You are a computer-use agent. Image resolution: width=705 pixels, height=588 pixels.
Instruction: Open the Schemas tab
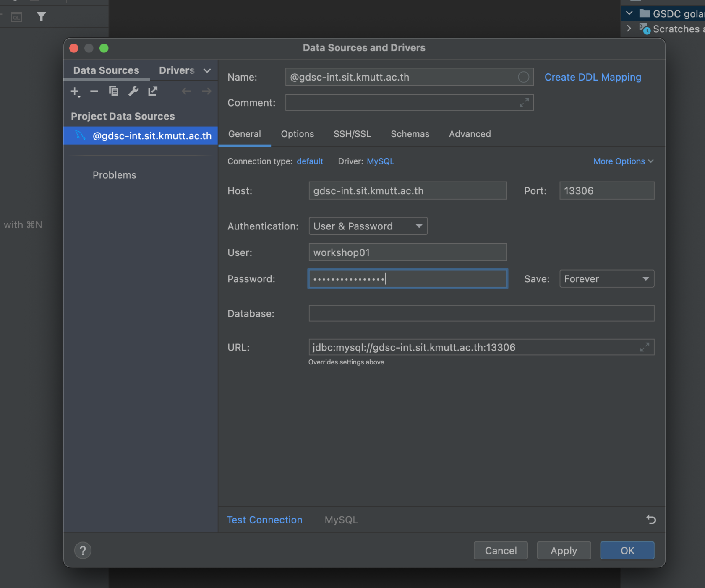pyautogui.click(x=410, y=134)
